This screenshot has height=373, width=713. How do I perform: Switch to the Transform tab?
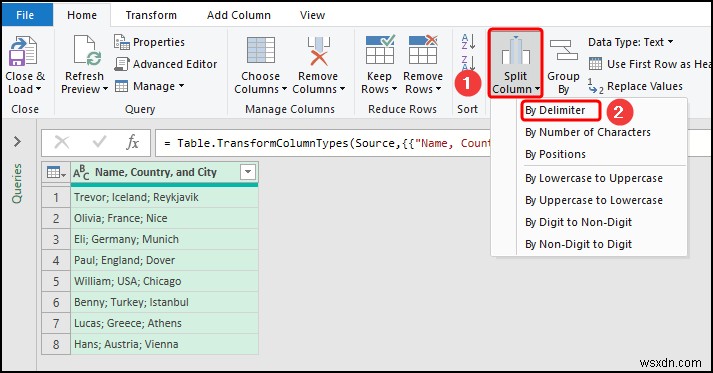click(151, 15)
